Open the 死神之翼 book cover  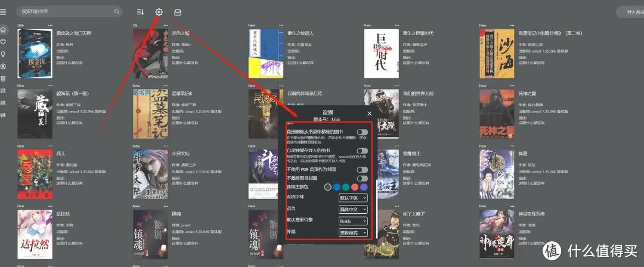click(x=497, y=113)
